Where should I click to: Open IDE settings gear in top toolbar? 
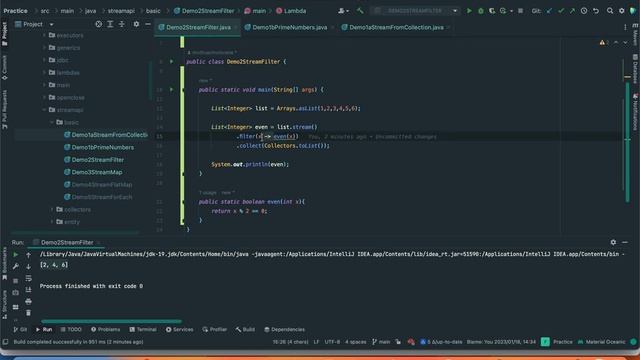tap(622, 11)
